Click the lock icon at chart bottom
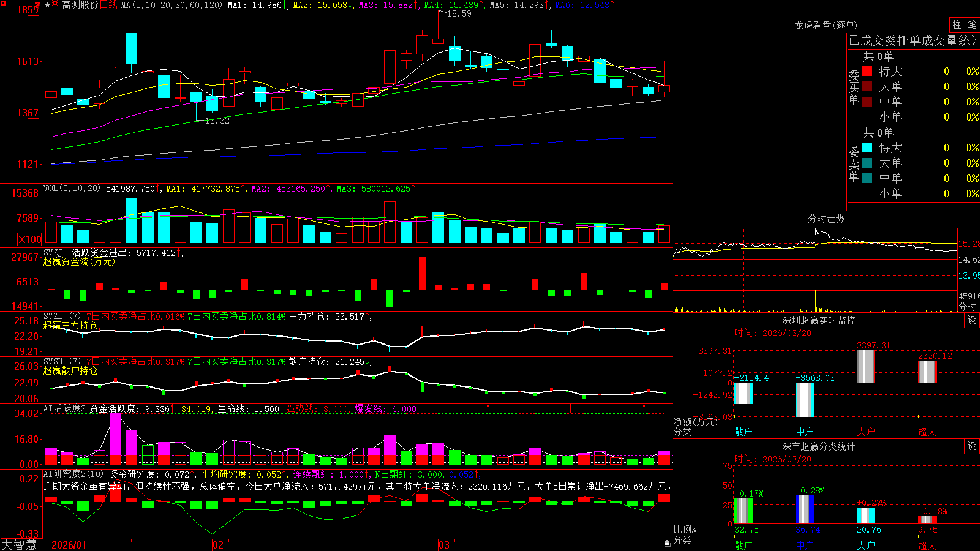This screenshot has width=980, height=551. point(667,544)
